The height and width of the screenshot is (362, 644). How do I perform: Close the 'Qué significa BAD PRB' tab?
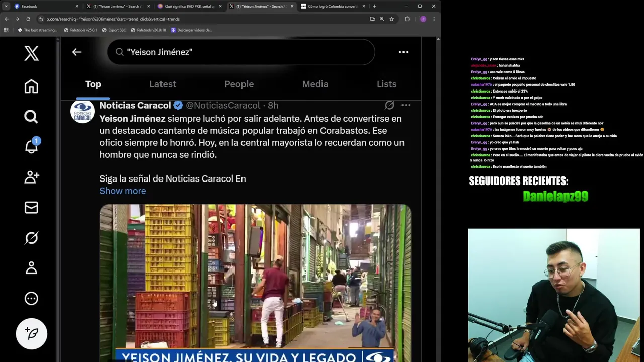[x=220, y=6]
